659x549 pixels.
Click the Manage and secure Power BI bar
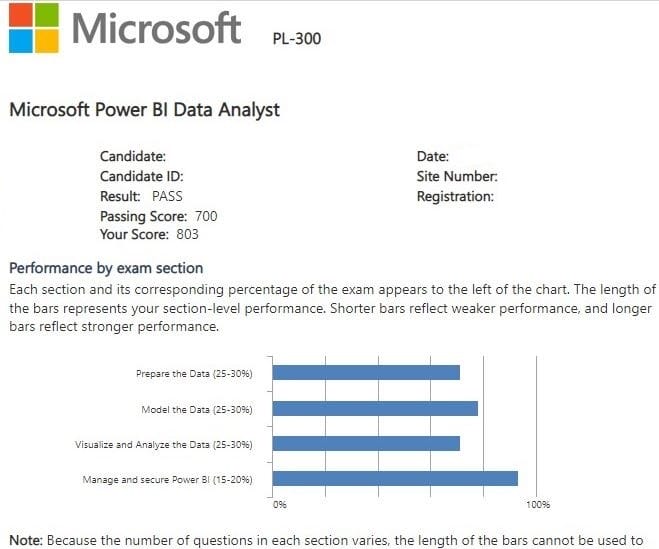(x=395, y=479)
